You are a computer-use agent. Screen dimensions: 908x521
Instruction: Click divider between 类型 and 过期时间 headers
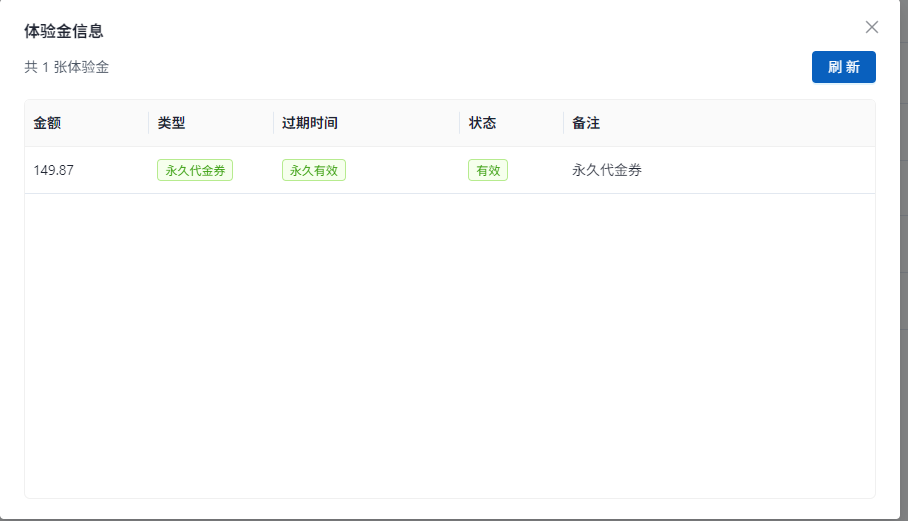pos(273,123)
